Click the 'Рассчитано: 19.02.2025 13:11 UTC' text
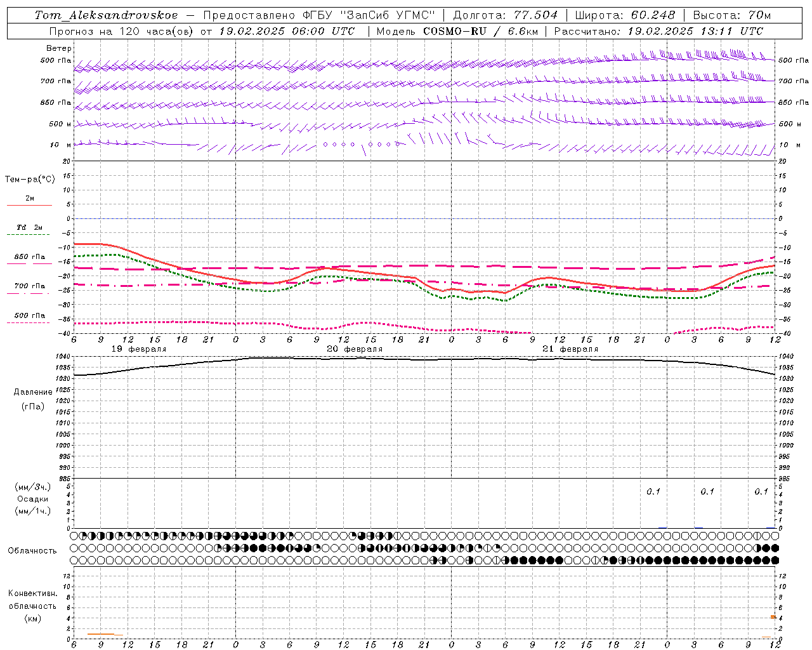 [x=658, y=31]
